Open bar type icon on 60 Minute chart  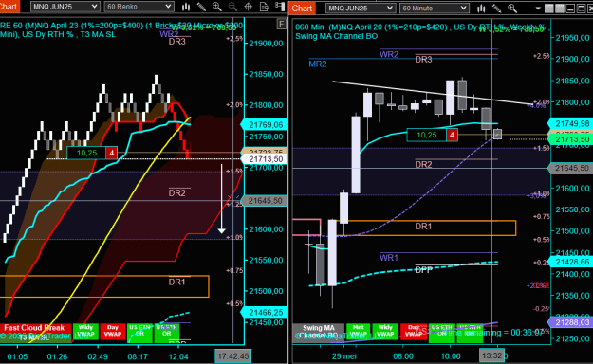point(481,8)
